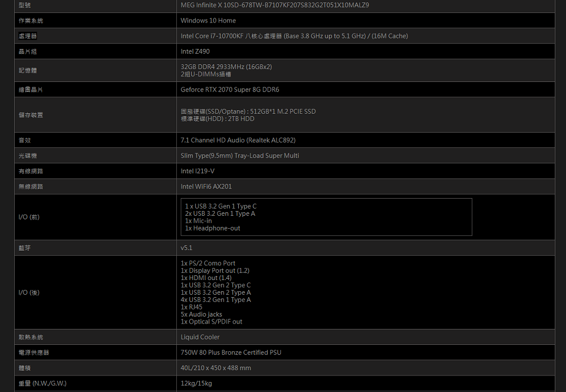This screenshot has height=392, width=566.
Task: Click the 1 x USB 3.2 Gen 1 Type C front port line
Action: [221, 206]
